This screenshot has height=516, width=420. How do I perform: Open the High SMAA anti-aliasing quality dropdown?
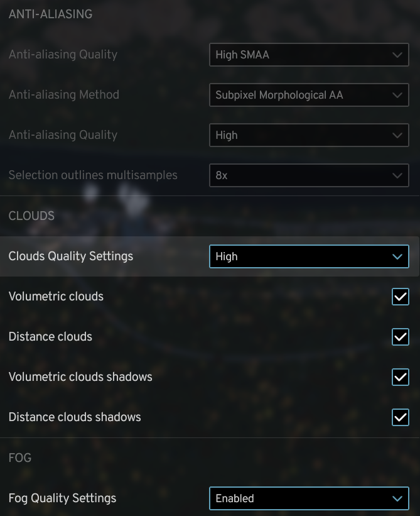tap(309, 55)
